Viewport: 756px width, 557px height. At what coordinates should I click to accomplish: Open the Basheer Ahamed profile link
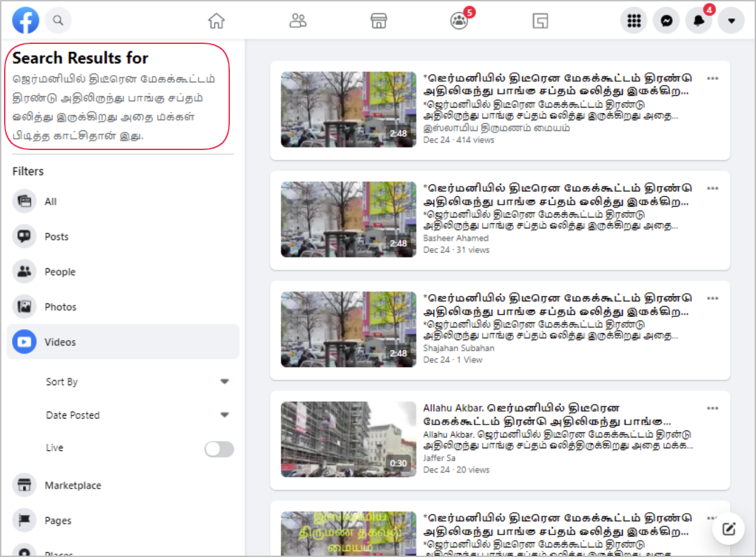[456, 238]
